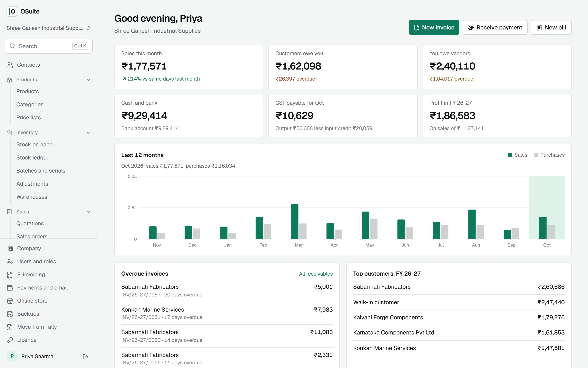Viewport: 588px width, 368px height.
Task: Collapse the Inventory section chevron
Action: tap(88, 133)
